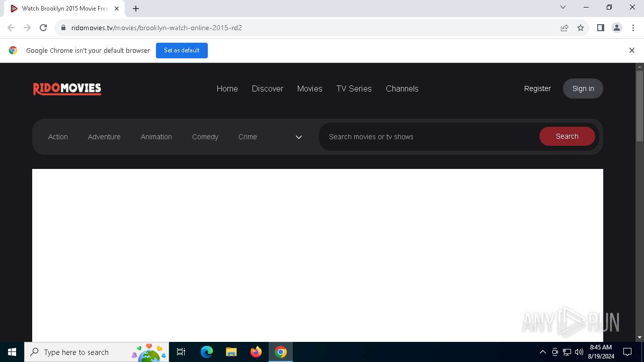
Task: Open the taskbar clock showing 8:45 AM
Action: pyautogui.click(x=601, y=352)
